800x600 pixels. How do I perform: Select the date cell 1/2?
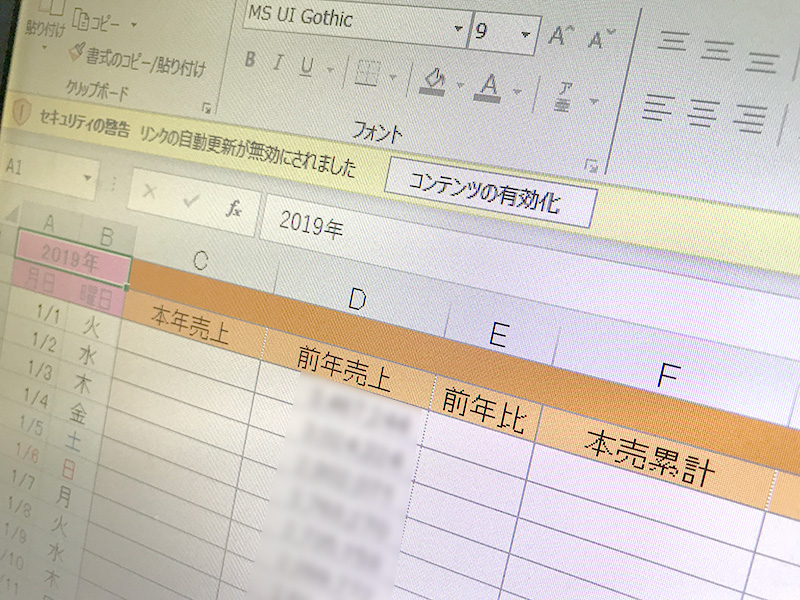(x=44, y=340)
